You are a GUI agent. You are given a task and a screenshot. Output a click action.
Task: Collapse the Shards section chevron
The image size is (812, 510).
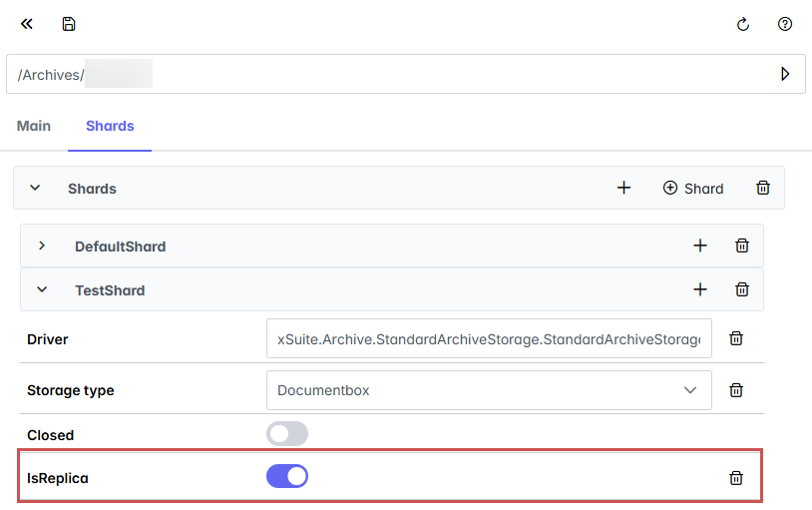pos(35,188)
